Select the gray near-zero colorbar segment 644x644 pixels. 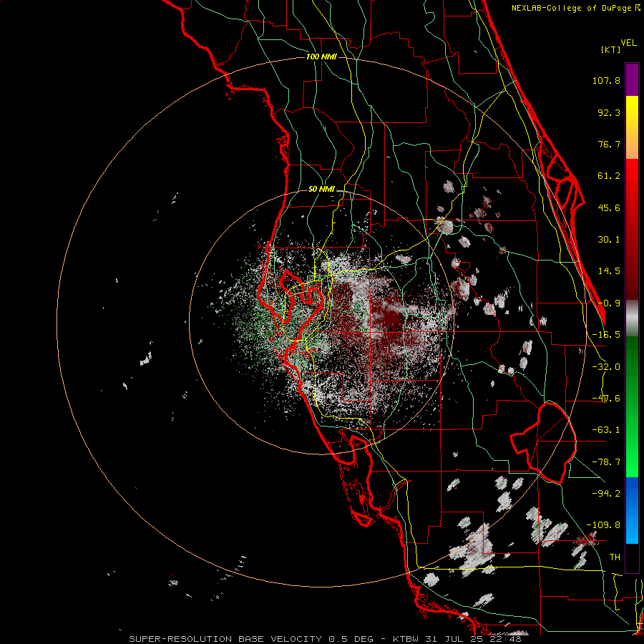click(x=632, y=318)
